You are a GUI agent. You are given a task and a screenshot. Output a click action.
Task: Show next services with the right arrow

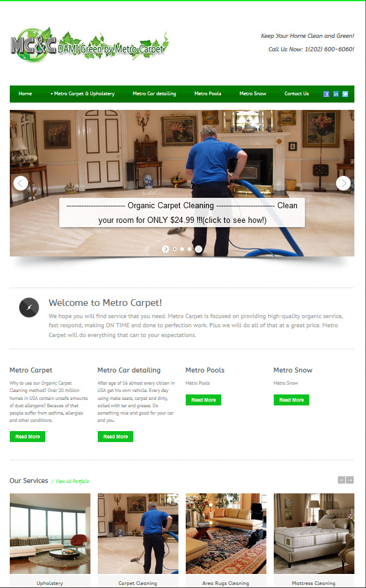tap(350, 480)
